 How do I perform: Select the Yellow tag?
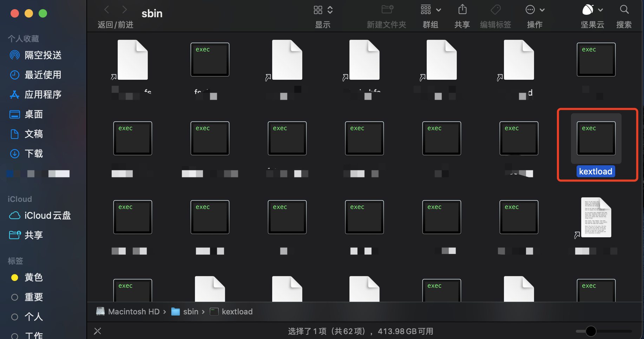pyautogui.click(x=33, y=277)
